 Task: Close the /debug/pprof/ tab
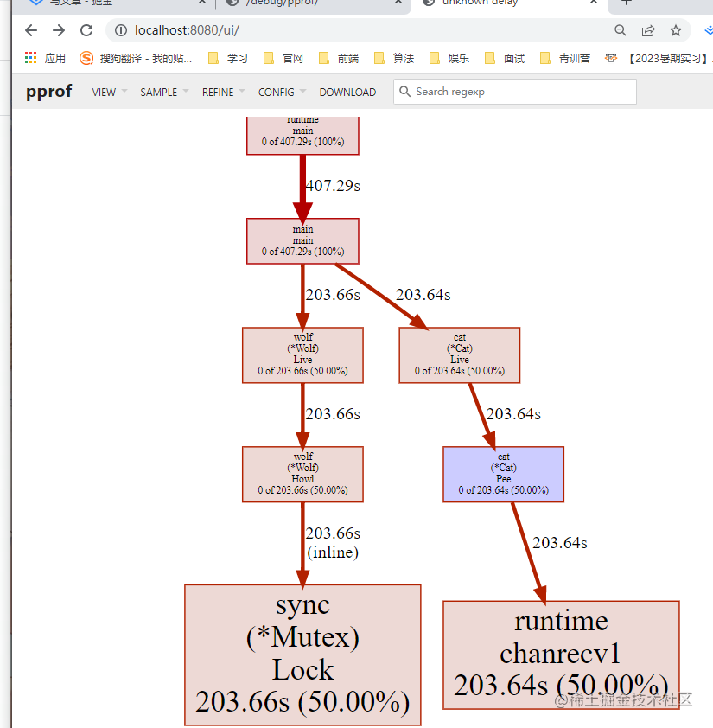pyautogui.click(x=398, y=3)
